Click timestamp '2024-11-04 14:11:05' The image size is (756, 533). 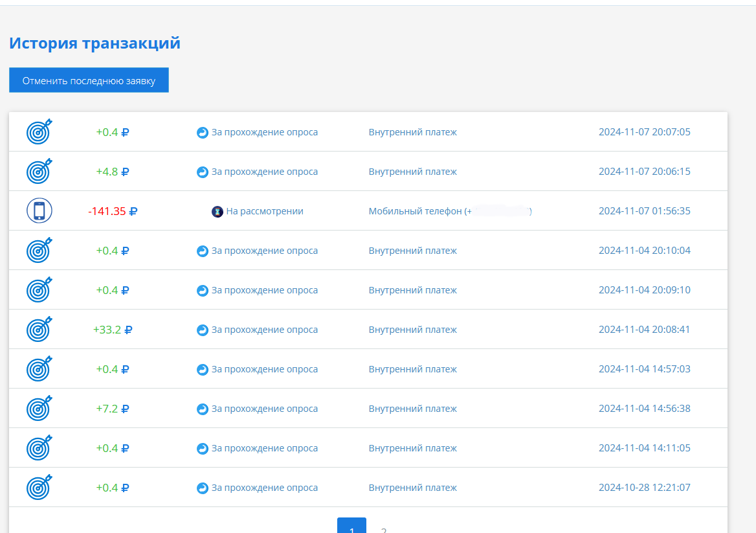click(644, 448)
